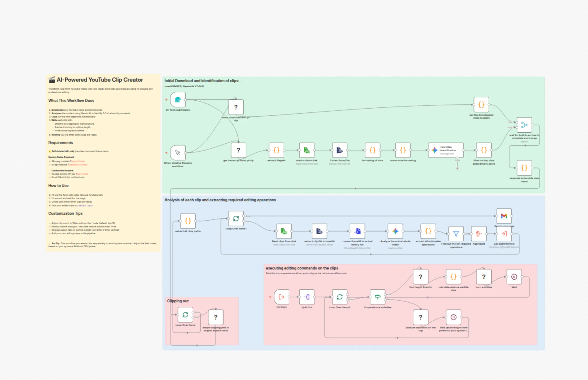Image resolution: width=588 pixels, height=380 pixels.
Task: Select the 'When clicking Execute workflow' trigger node
Action: [x=178, y=152]
